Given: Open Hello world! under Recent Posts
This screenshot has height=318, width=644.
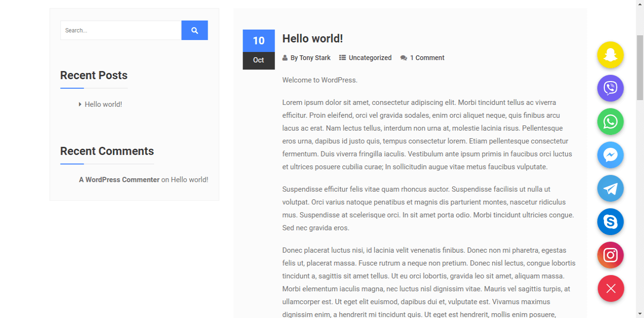Looking at the screenshot, I should tap(104, 104).
